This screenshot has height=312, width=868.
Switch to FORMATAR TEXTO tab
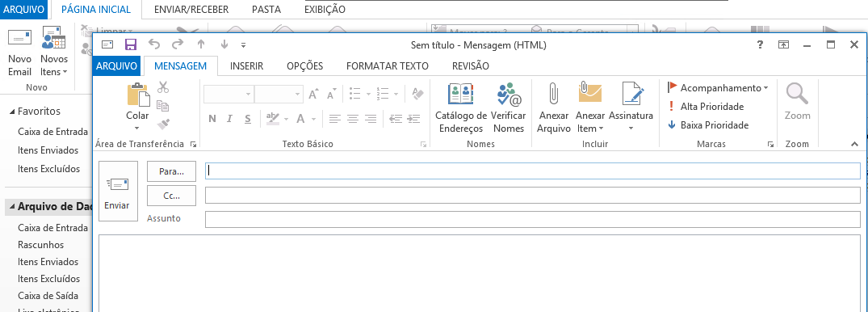388,66
